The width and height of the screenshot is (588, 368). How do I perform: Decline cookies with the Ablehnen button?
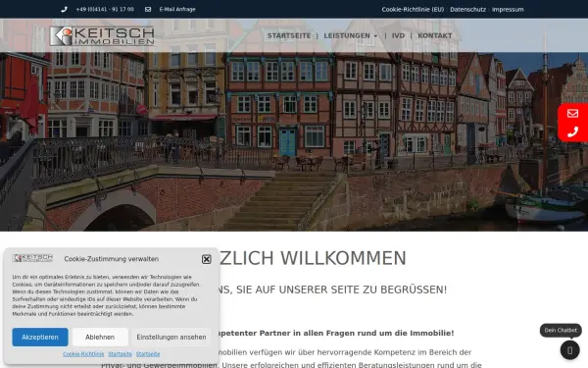point(100,337)
